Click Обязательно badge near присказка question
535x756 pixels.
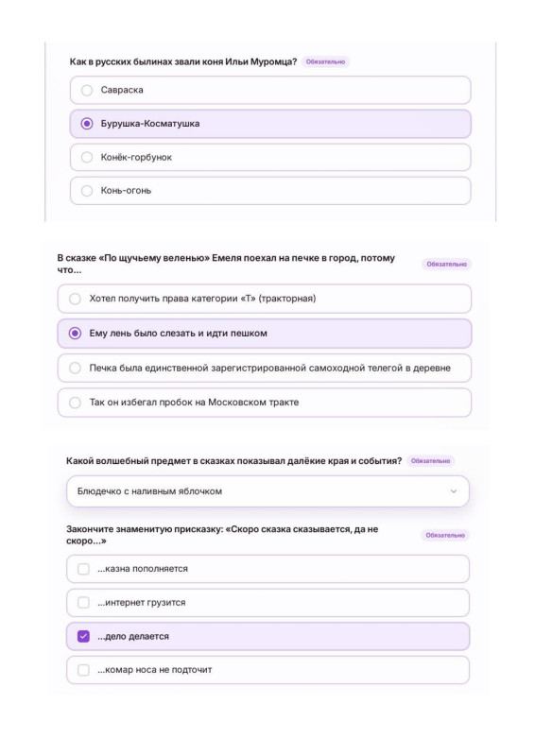point(445,535)
